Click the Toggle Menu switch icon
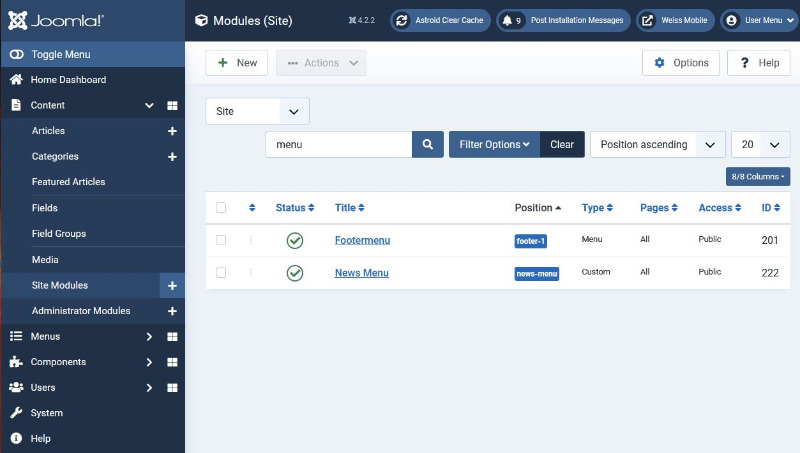 16,54
